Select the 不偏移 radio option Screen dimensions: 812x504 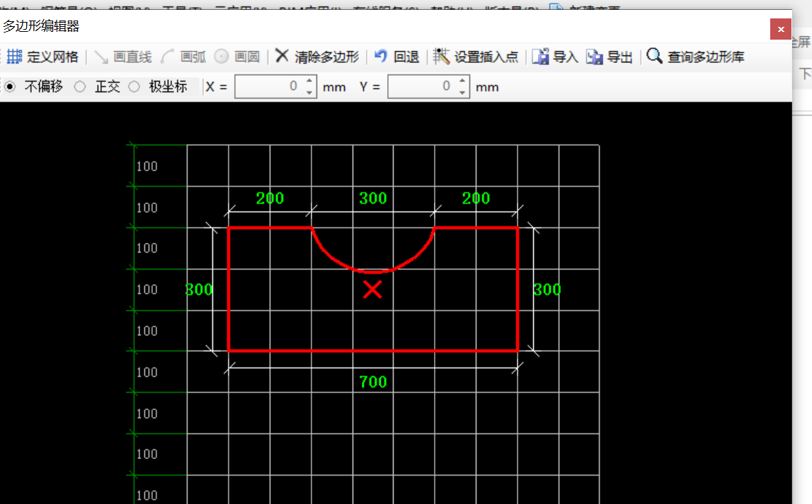click(x=10, y=86)
